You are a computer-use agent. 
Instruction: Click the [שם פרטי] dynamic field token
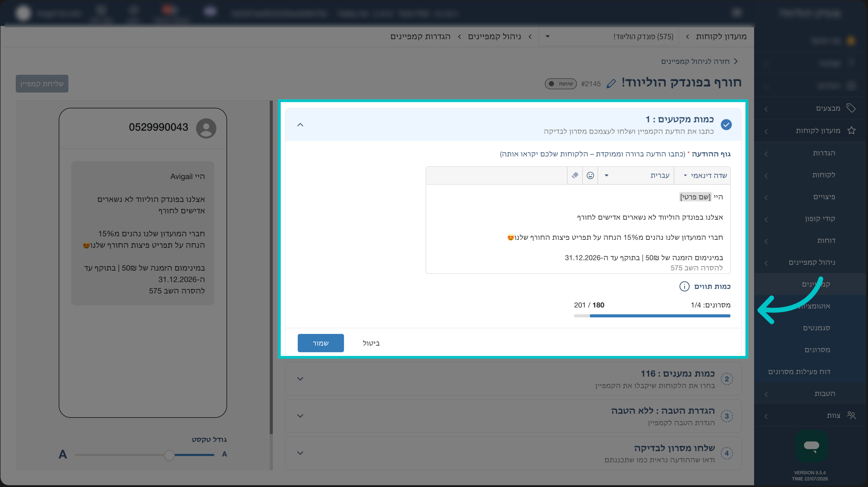695,197
